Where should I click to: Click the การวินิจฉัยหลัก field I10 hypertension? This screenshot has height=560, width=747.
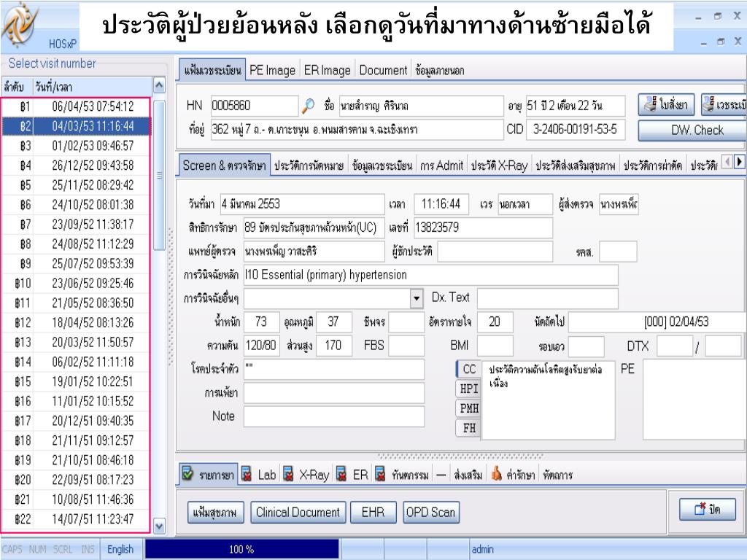point(430,275)
